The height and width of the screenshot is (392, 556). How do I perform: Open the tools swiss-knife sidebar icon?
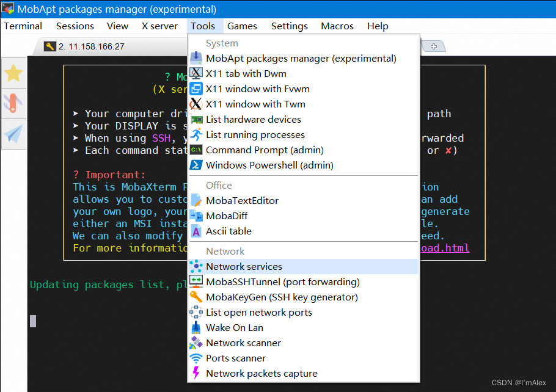pos(13,103)
